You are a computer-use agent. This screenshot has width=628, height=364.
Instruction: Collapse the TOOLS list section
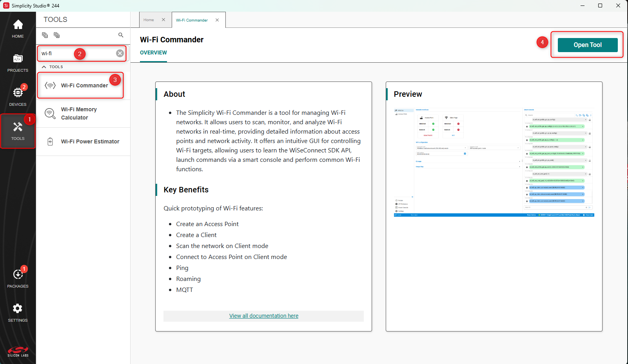pos(44,67)
